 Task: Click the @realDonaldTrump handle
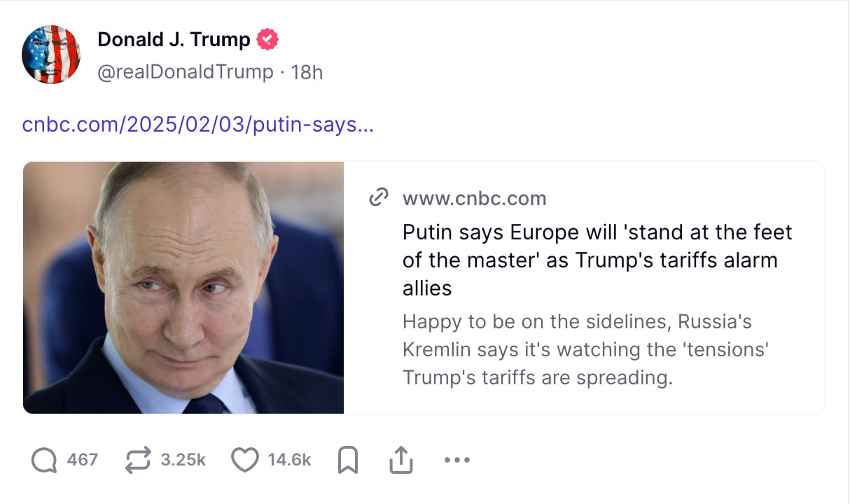185,72
